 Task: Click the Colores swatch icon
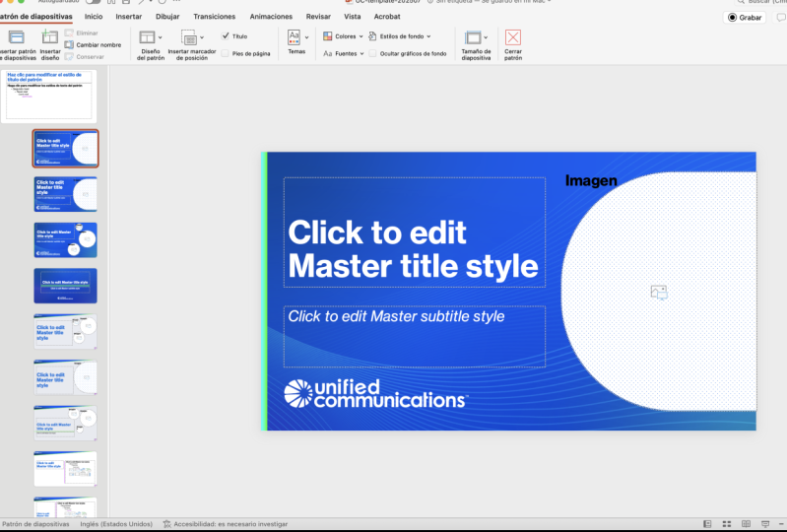point(328,36)
